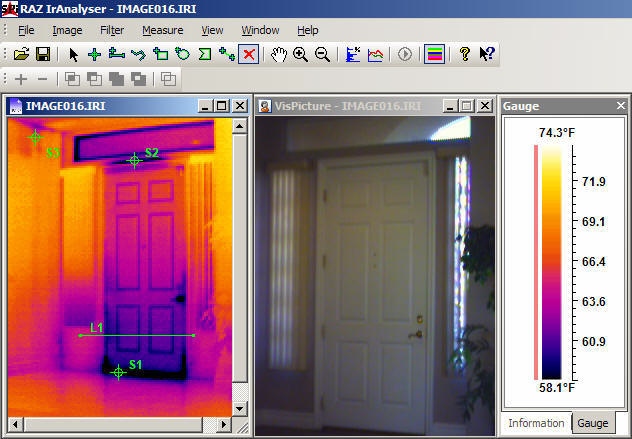Click the red X delete measurement icon
The width and height of the screenshot is (632, 439).
point(249,54)
